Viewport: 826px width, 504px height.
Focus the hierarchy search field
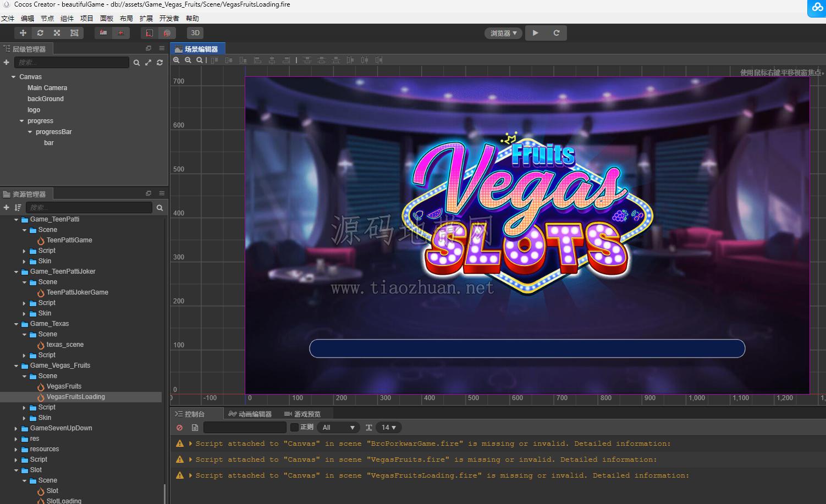(71, 63)
